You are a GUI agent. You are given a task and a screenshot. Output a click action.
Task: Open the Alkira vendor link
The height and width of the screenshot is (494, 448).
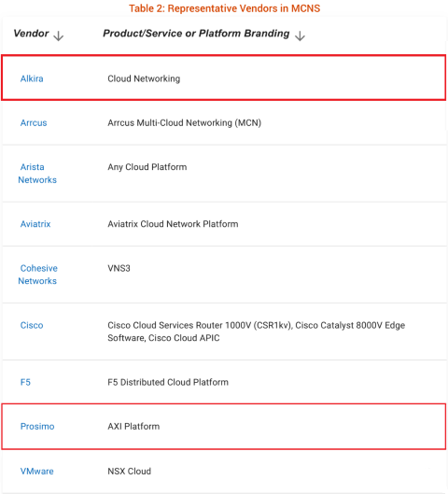[x=32, y=78]
